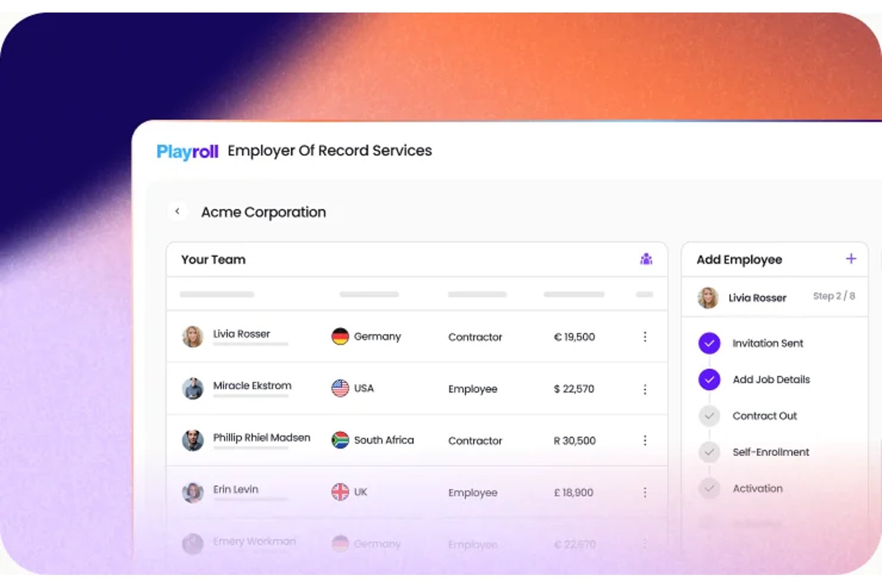This screenshot has width=882, height=588.
Task: Click Employee in Miracle Ekstrom's row
Action: [x=473, y=389]
